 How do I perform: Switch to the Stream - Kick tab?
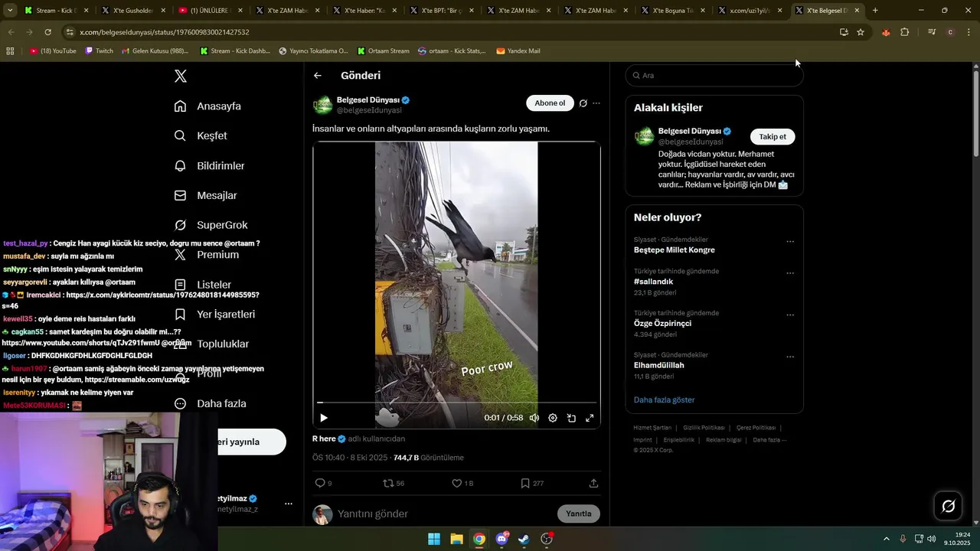tap(57, 11)
